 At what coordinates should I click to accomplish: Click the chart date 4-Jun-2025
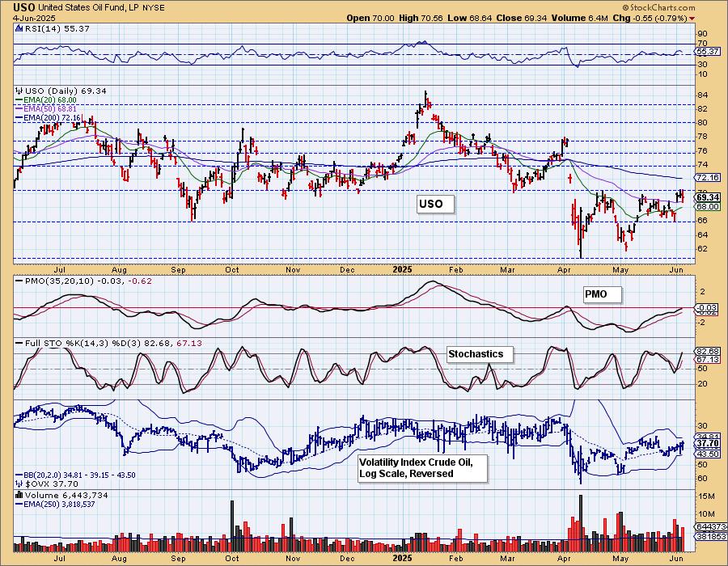34,18
